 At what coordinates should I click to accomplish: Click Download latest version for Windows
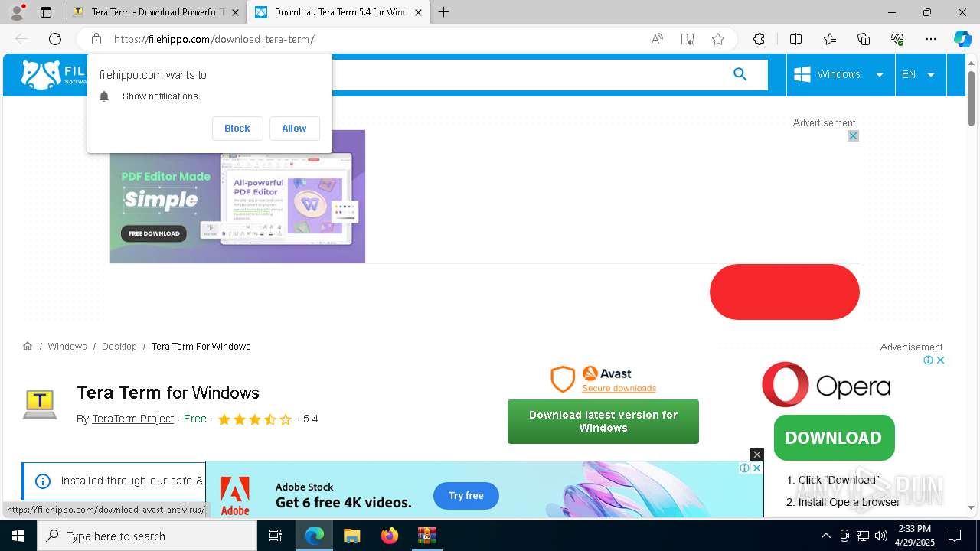coord(603,422)
